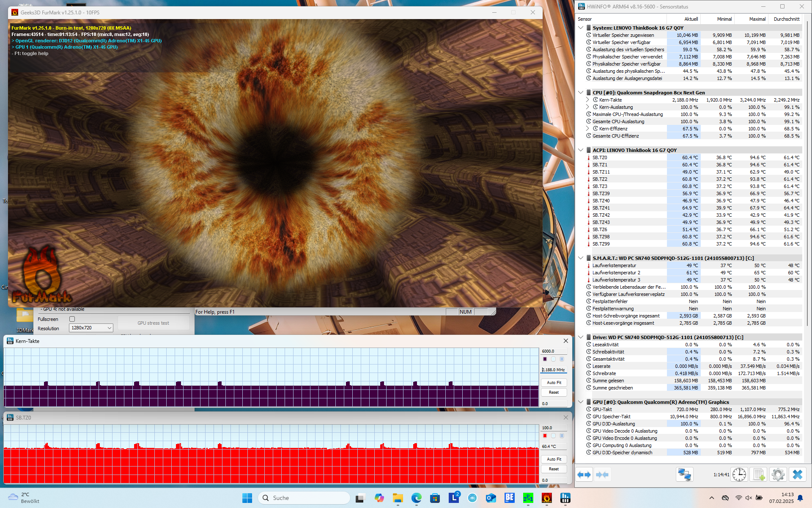This screenshot has height=508, width=812.
Task: Open the Resolution 1280x720 dropdown
Action: tap(91, 328)
